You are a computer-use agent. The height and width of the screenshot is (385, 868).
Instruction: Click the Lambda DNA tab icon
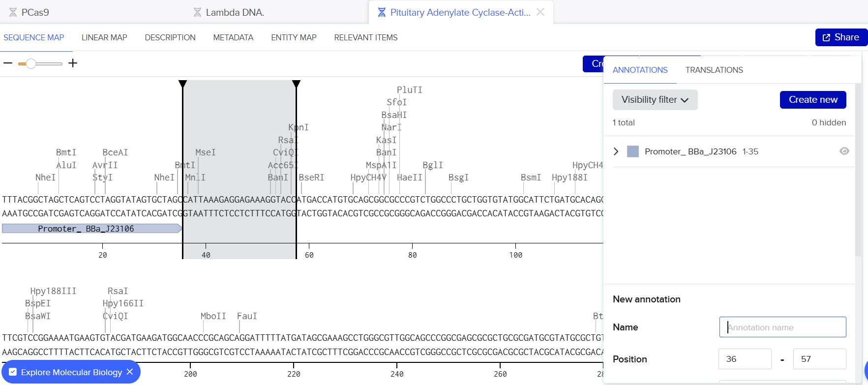(197, 12)
